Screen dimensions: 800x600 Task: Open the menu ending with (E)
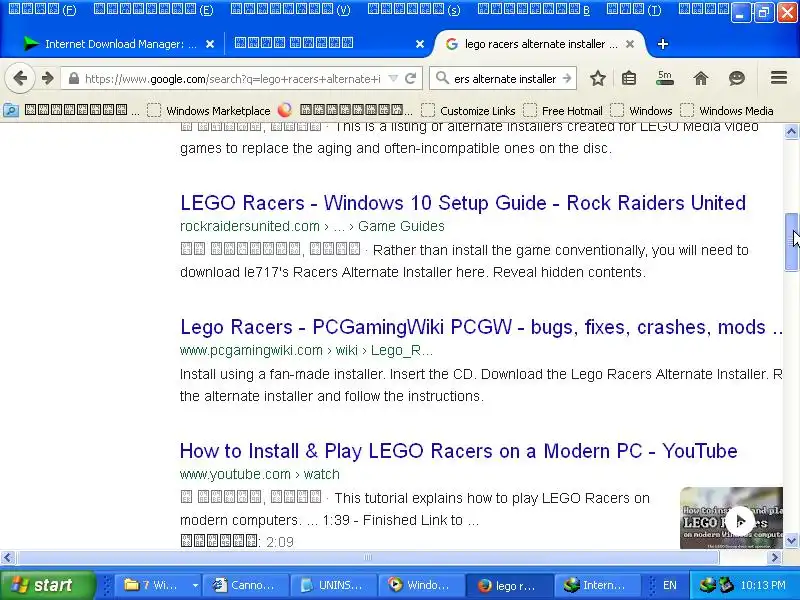click(154, 10)
